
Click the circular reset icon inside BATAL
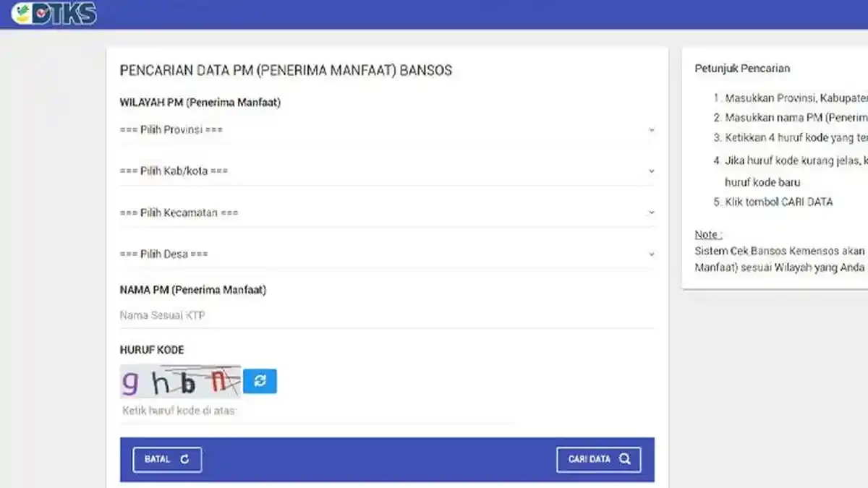click(x=187, y=458)
